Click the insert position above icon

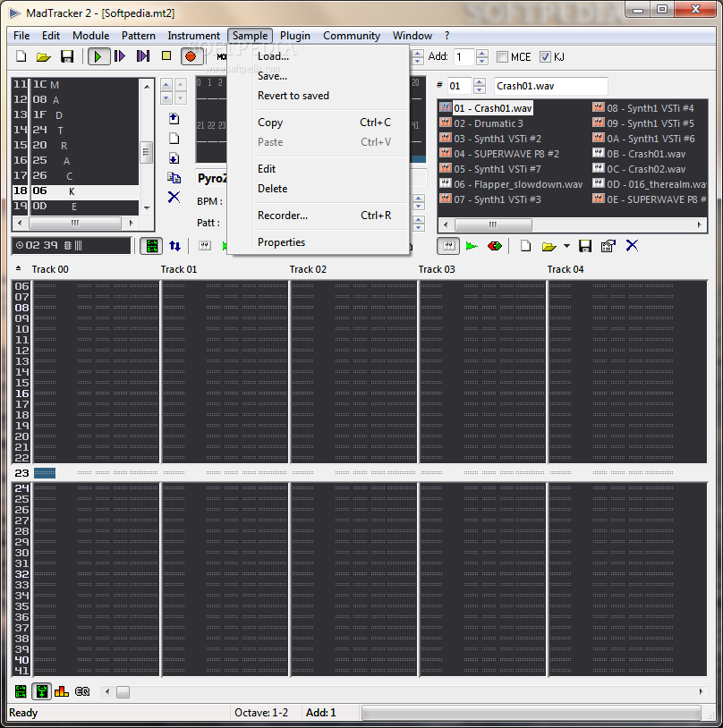coord(174,119)
